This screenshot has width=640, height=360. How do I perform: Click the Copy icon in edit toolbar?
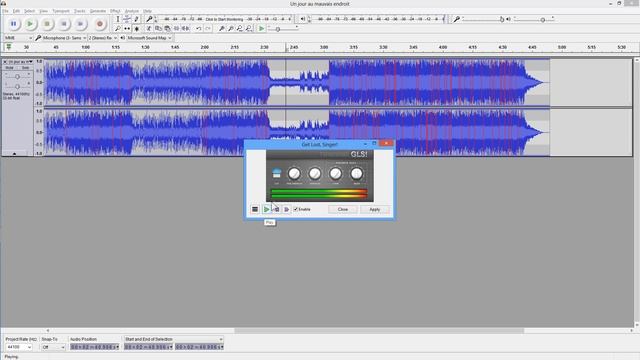tap(158, 29)
